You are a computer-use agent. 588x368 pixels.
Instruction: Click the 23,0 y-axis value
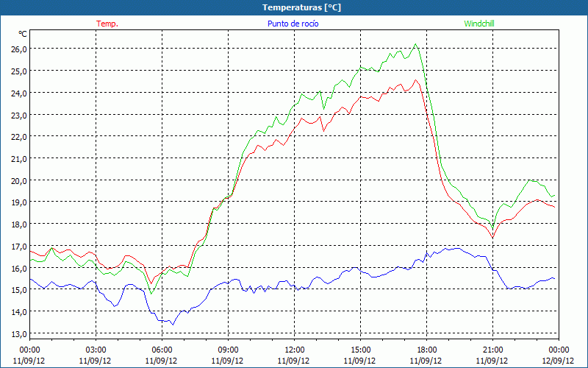click(18, 115)
